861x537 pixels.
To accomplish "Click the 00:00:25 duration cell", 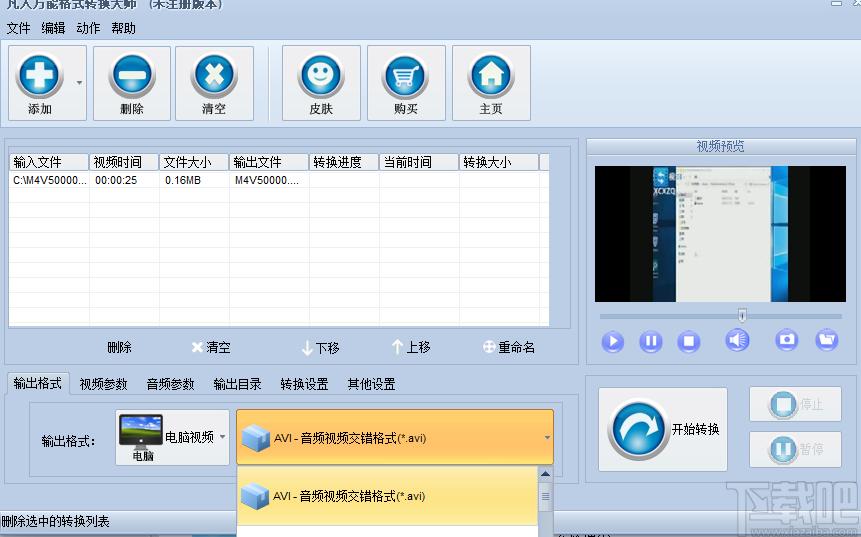I will pyautogui.click(x=116, y=180).
